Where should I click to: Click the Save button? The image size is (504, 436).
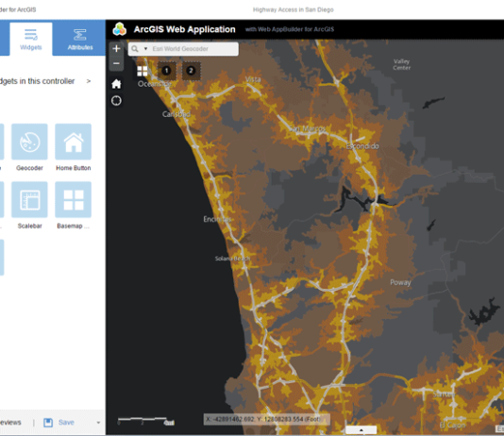click(66, 423)
